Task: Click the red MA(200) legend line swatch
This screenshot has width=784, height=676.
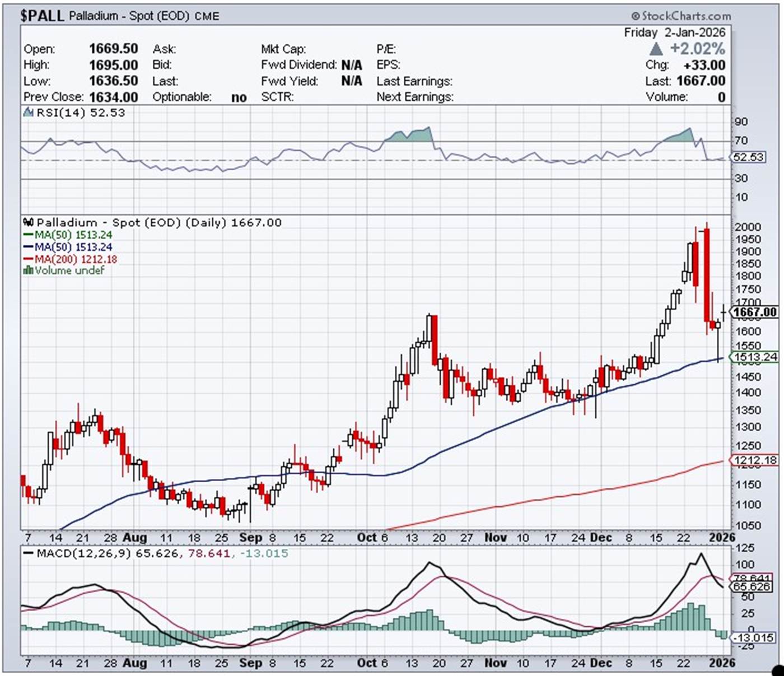Action: 28,259
